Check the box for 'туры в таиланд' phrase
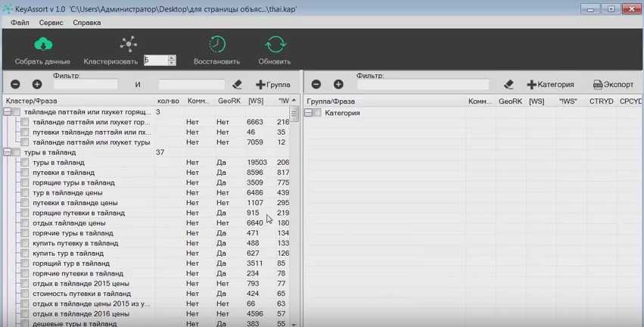This screenshot has width=644, height=327. coord(25,163)
